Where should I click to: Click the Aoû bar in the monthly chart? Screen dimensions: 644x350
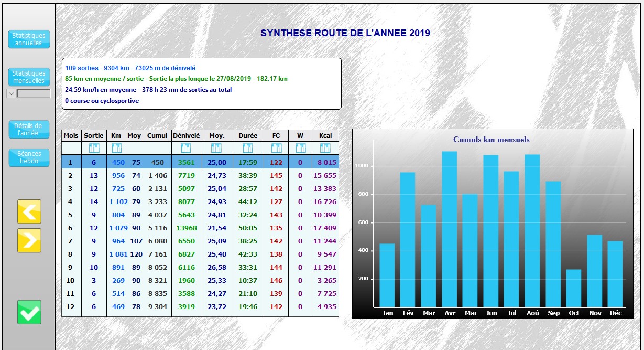pyautogui.click(x=532, y=231)
